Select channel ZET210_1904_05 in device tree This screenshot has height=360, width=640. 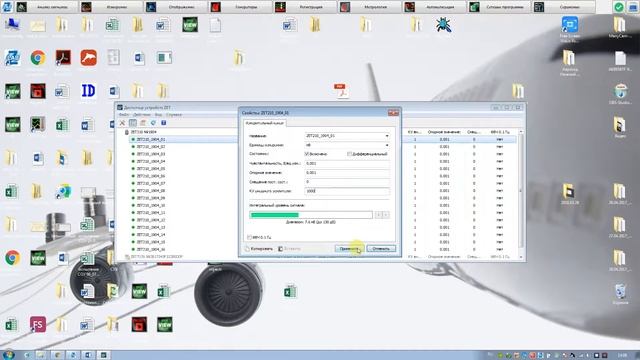click(151, 169)
